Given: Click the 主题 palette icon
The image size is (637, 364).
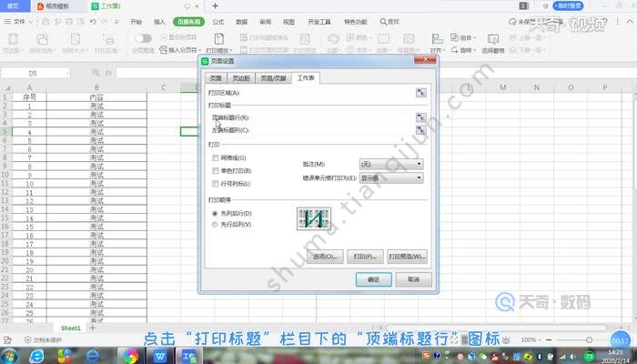Looking at the screenshot, I should pos(333,39).
